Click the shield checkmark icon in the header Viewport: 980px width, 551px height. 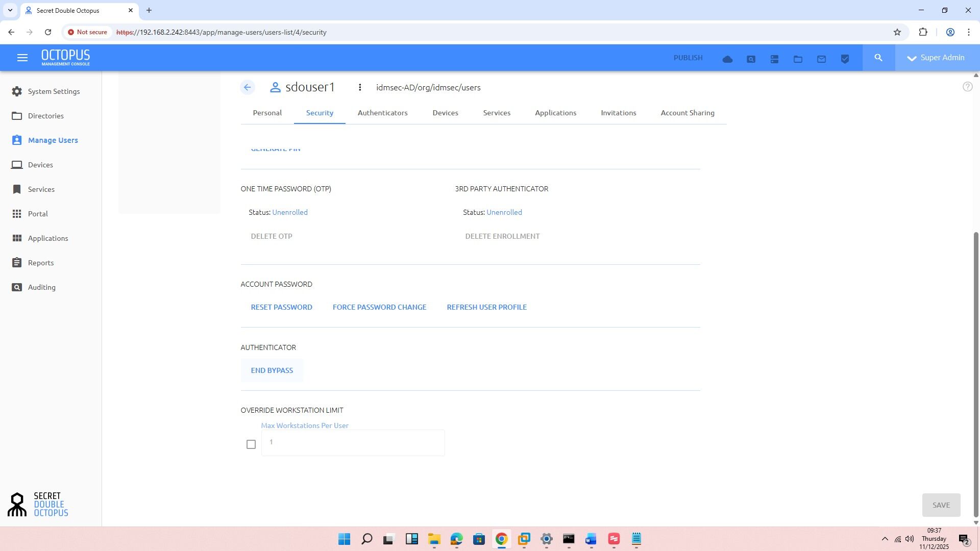[x=845, y=59]
